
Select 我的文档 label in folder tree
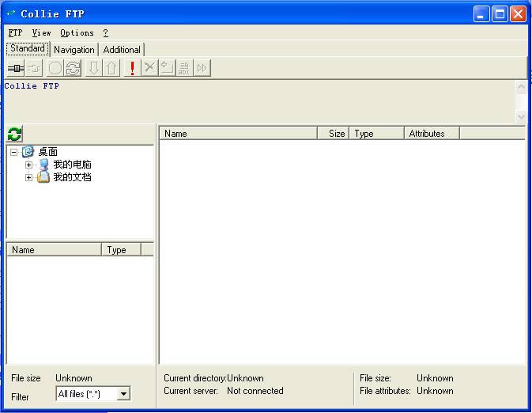coord(72,177)
